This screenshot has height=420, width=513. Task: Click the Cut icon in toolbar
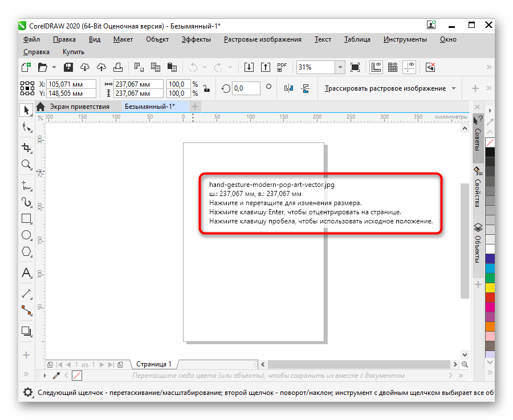(x=139, y=67)
